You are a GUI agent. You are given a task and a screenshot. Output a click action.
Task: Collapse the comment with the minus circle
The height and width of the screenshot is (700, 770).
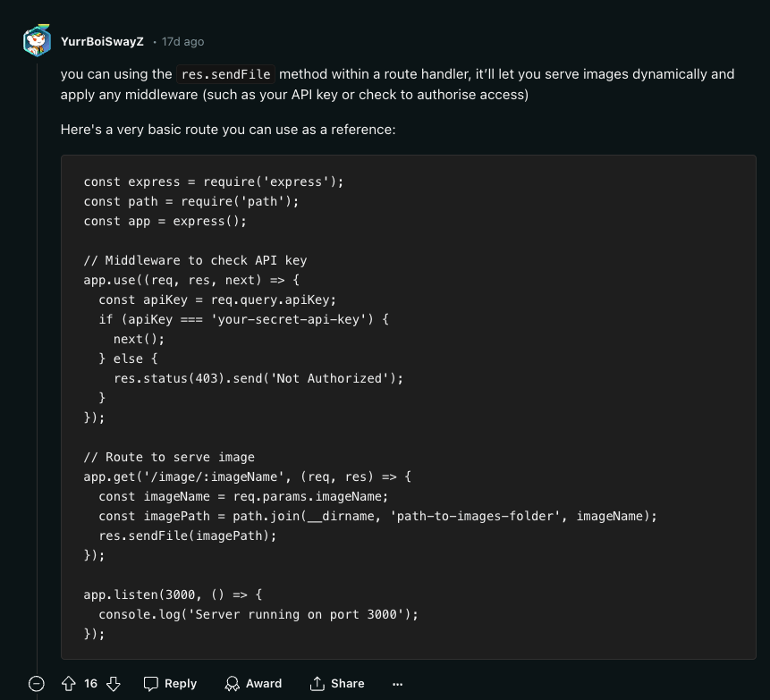[x=37, y=683]
